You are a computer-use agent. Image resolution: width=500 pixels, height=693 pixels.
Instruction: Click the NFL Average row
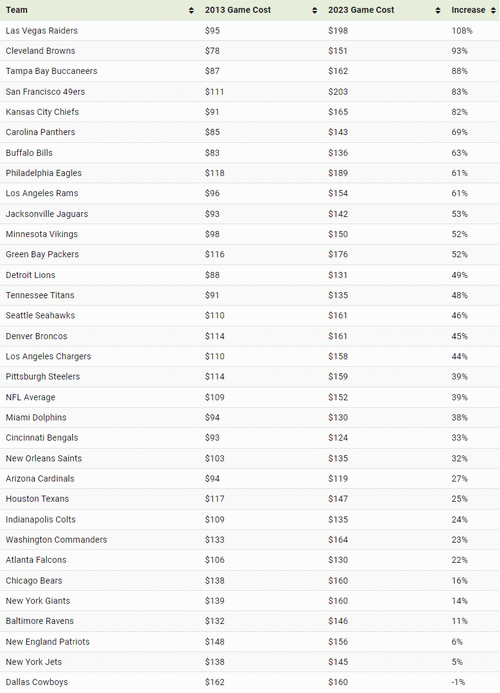pyautogui.click(x=250, y=397)
